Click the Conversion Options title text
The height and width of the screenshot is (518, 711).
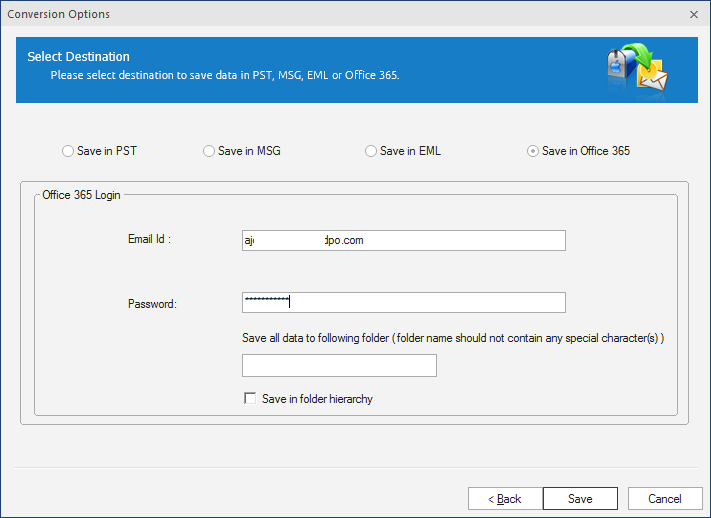pyautogui.click(x=58, y=14)
